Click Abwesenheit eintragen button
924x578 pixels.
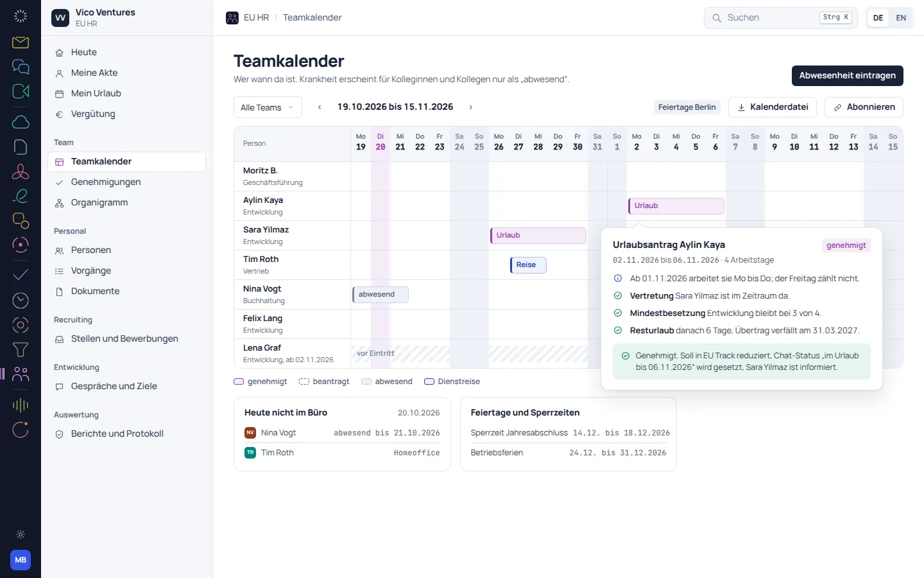tap(848, 76)
